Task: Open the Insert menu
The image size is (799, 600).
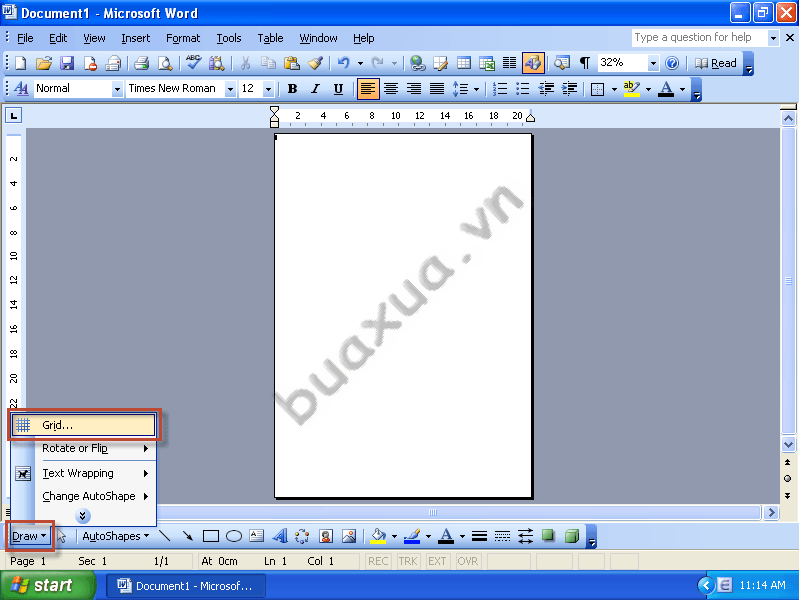Action: (136, 38)
